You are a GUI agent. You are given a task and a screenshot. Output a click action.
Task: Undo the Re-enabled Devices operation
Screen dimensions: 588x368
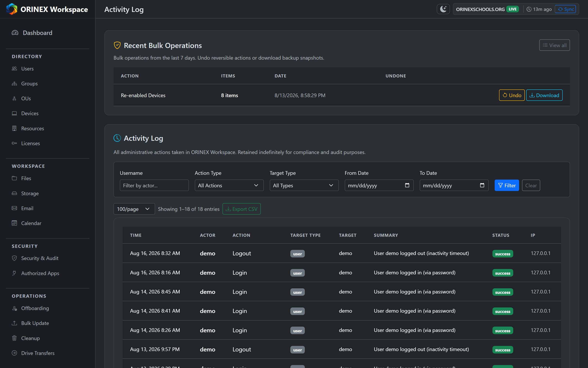coord(512,95)
